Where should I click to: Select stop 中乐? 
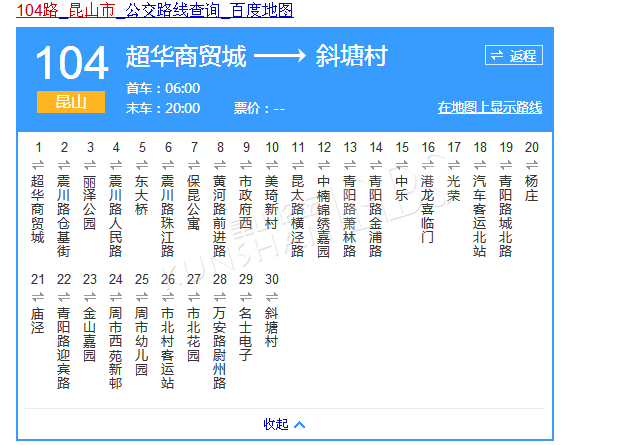[x=401, y=188]
